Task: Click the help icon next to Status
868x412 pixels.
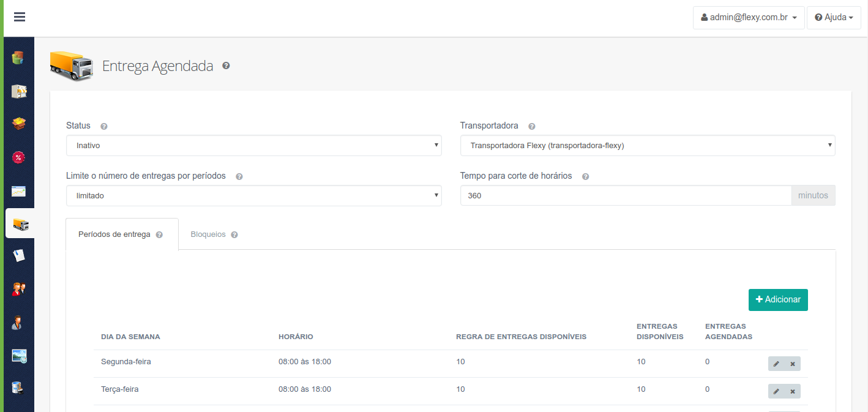Action: [104, 126]
